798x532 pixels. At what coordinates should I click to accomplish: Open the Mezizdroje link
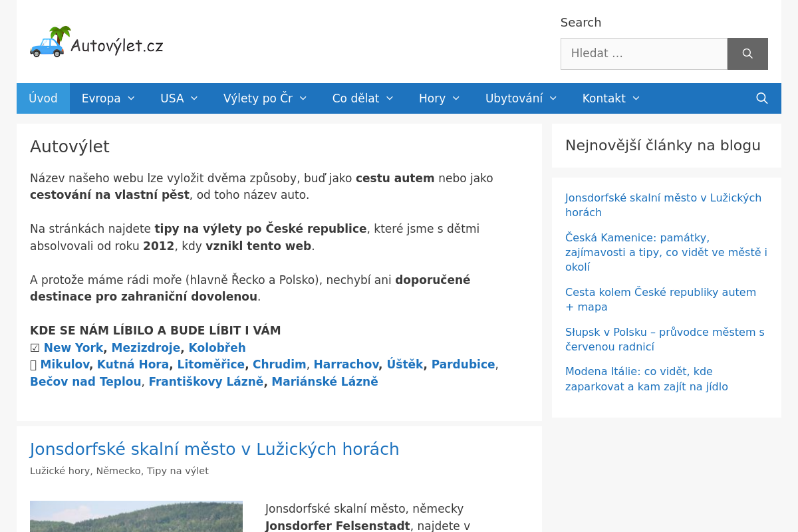[146, 348]
